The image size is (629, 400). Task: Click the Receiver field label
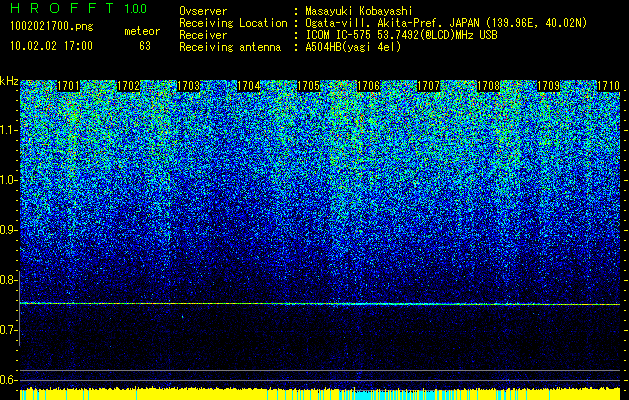(x=203, y=35)
